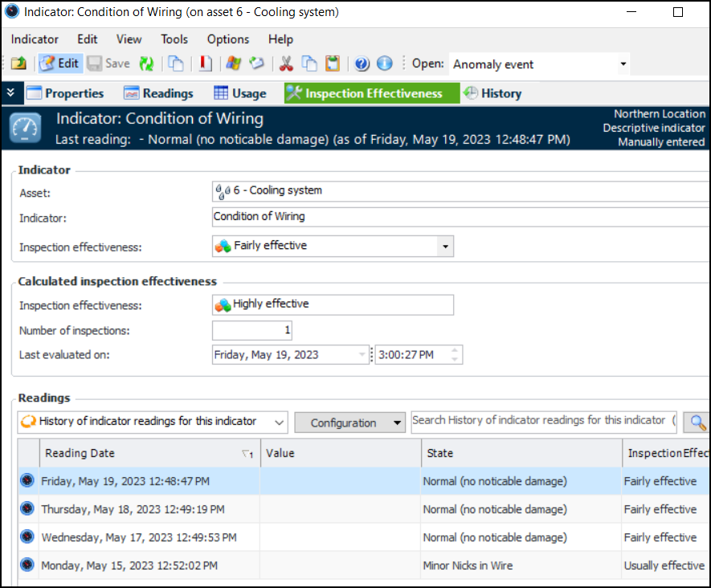Viewport: 711px width, 588px height.
Task: Click the red PDF document icon
Action: (206, 64)
